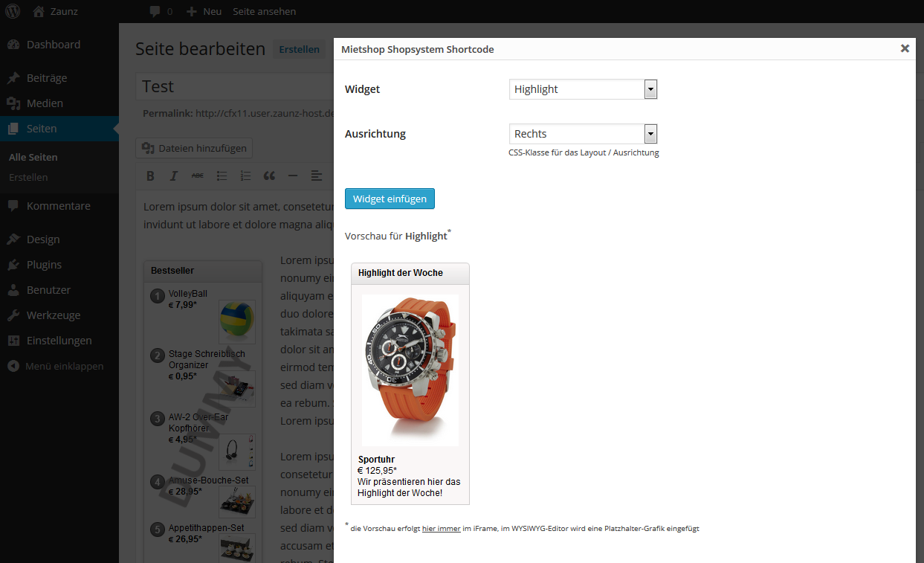Click the Permalink URL text
924x563 pixels.
pos(265,114)
